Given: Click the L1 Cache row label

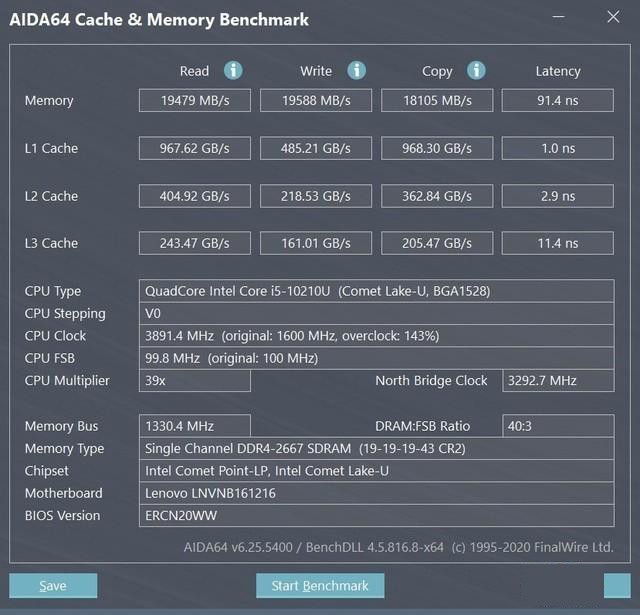Looking at the screenshot, I should [x=51, y=148].
